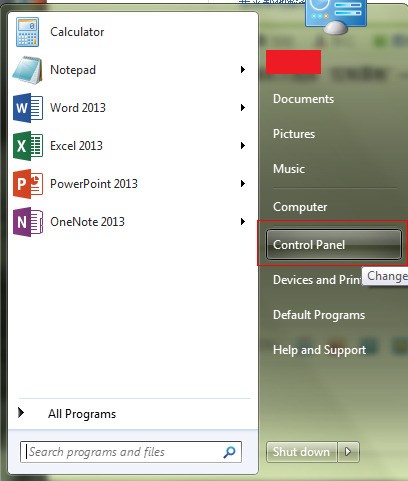Expand Word 2013 jump list arrow
Screen dimensions: 408x481
pyautogui.click(x=243, y=108)
